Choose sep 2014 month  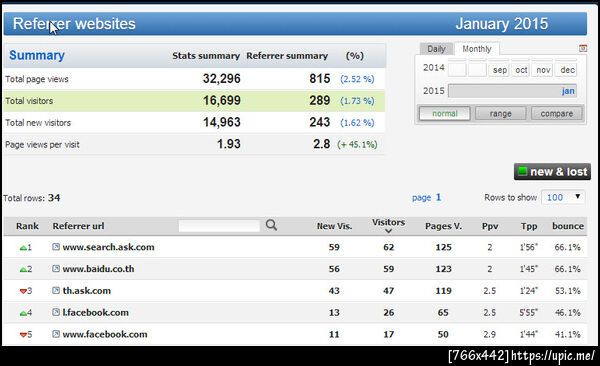pyautogui.click(x=499, y=70)
